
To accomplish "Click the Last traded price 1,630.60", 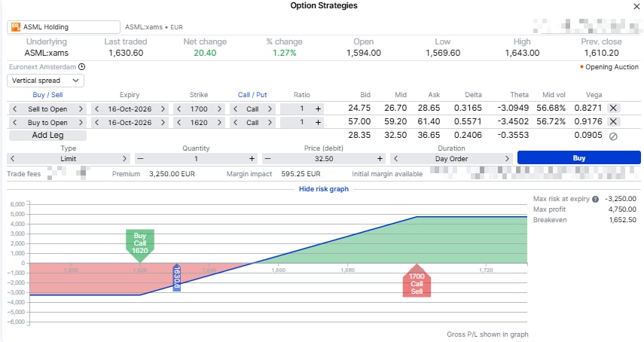I will 126,53.
